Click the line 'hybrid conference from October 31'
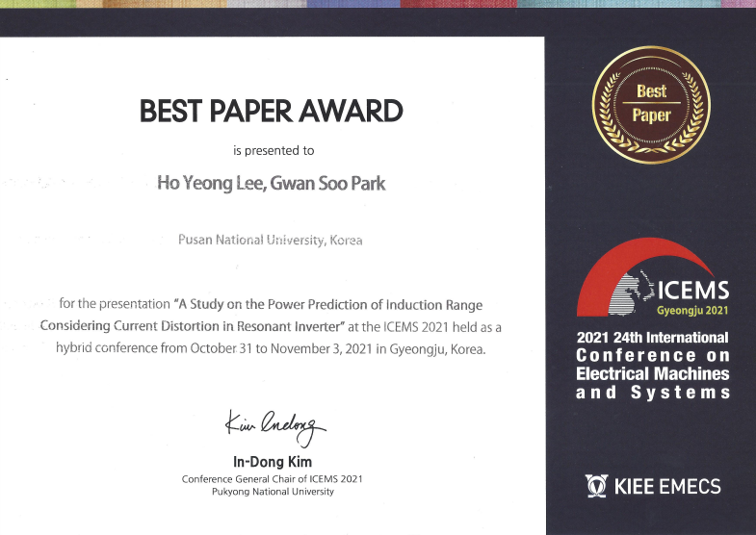This screenshot has width=756, height=535. point(271,348)
